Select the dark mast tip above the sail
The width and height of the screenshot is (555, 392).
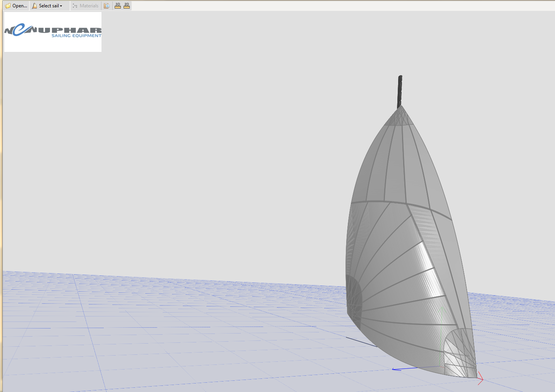[x=400, y=91]
